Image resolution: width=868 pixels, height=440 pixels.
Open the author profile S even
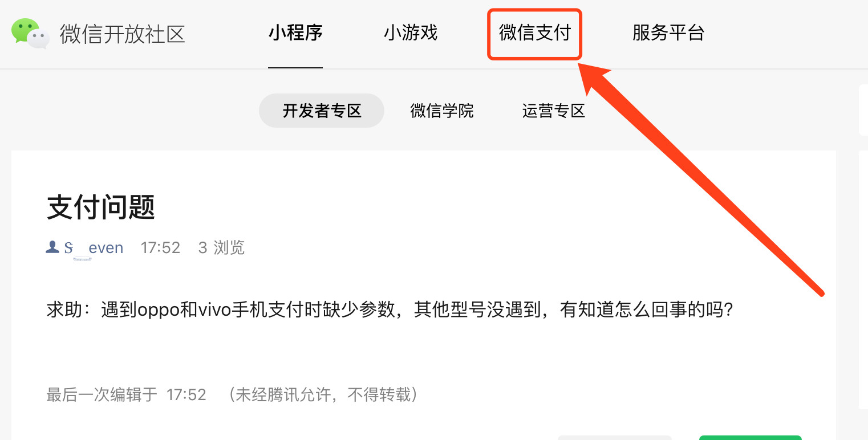[x=94, y=247]
